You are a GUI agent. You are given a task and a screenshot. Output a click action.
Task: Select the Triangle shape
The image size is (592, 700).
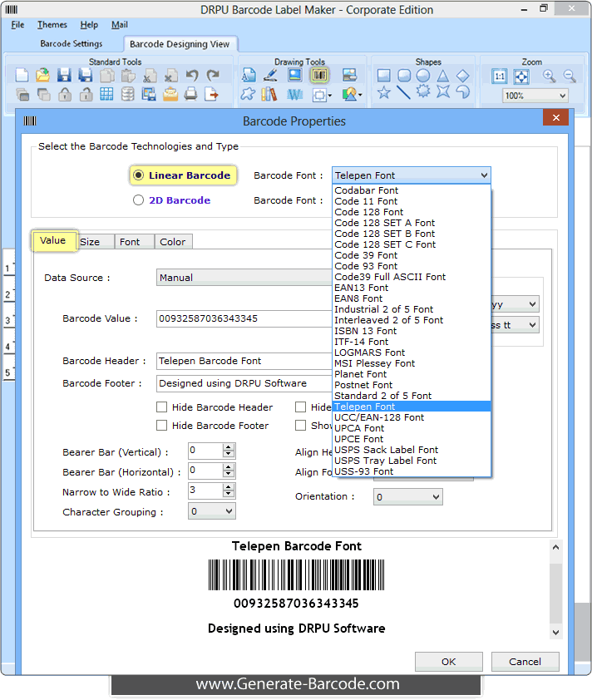pos(442,76)
